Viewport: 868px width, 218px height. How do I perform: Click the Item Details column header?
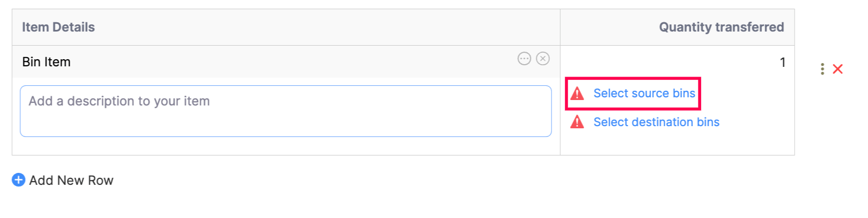(58, 27)
